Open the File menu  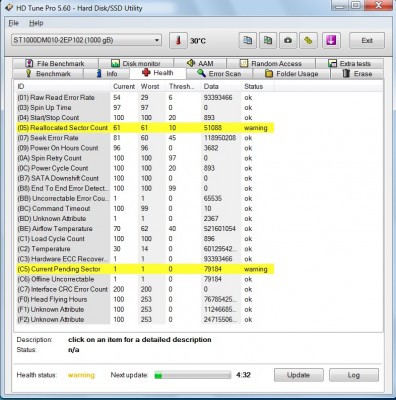(x=13, y=23)
